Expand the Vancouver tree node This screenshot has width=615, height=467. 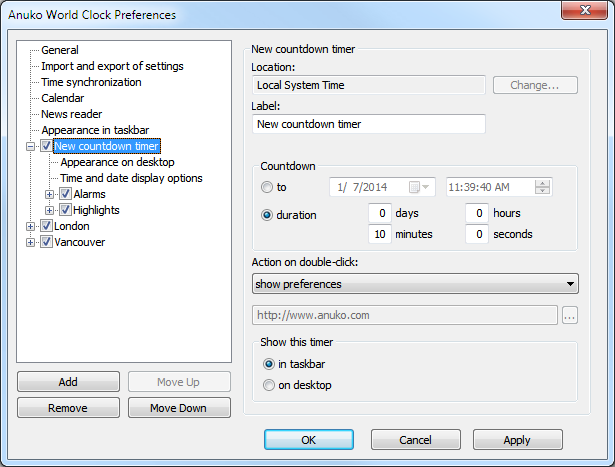[31, 242]
